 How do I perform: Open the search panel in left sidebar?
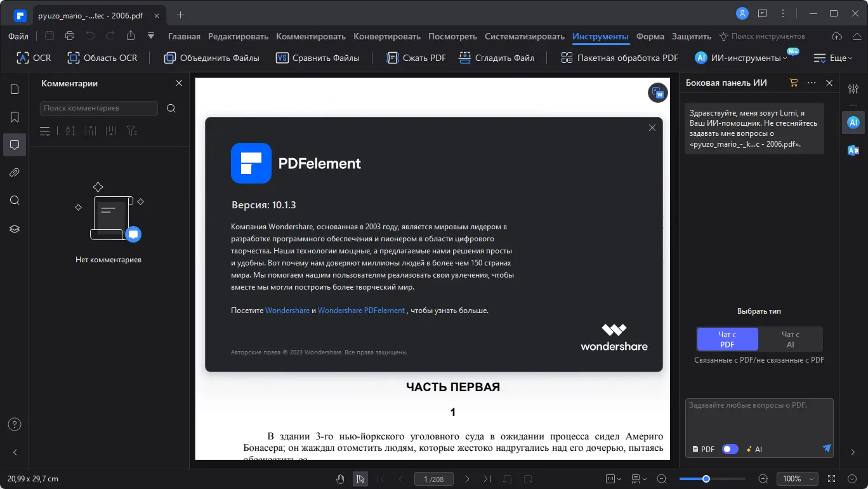coord(15,201)
